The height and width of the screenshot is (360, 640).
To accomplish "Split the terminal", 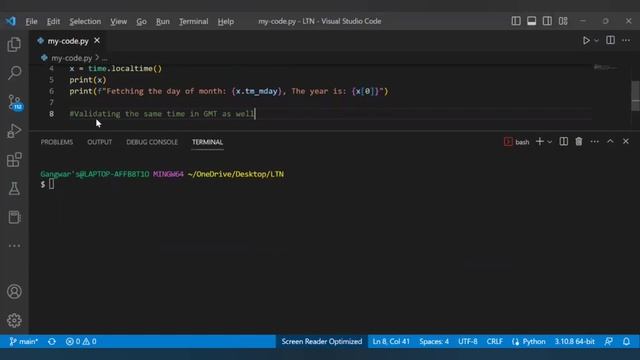I will click(563, 141).
